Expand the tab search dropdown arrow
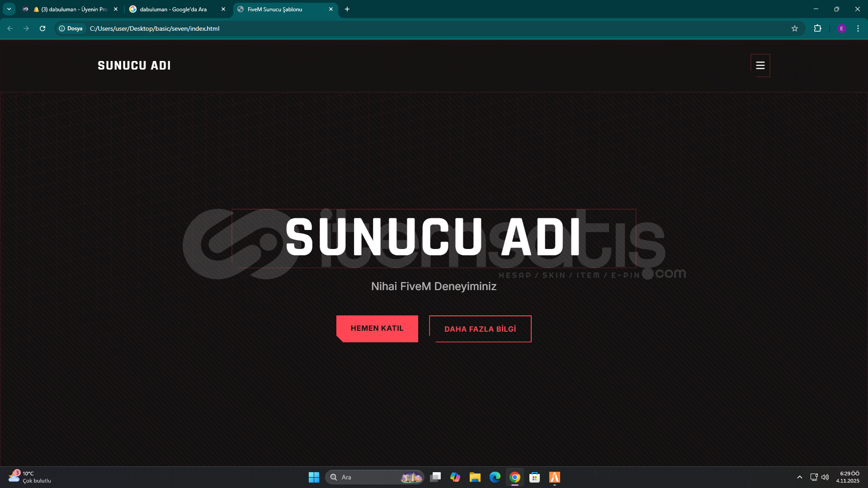 click(x=9, y=9)
